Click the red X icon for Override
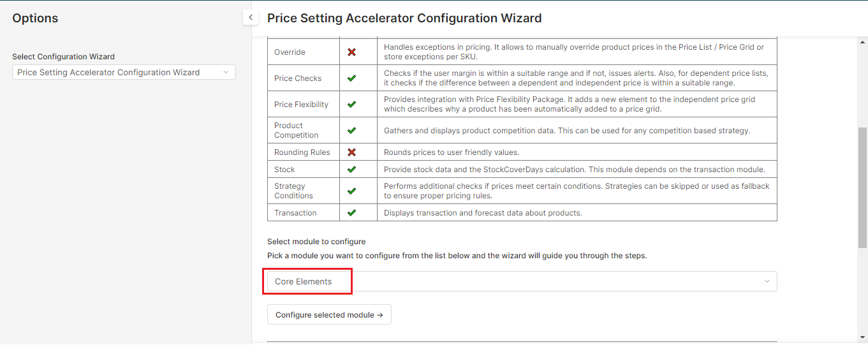 [351, 52]
